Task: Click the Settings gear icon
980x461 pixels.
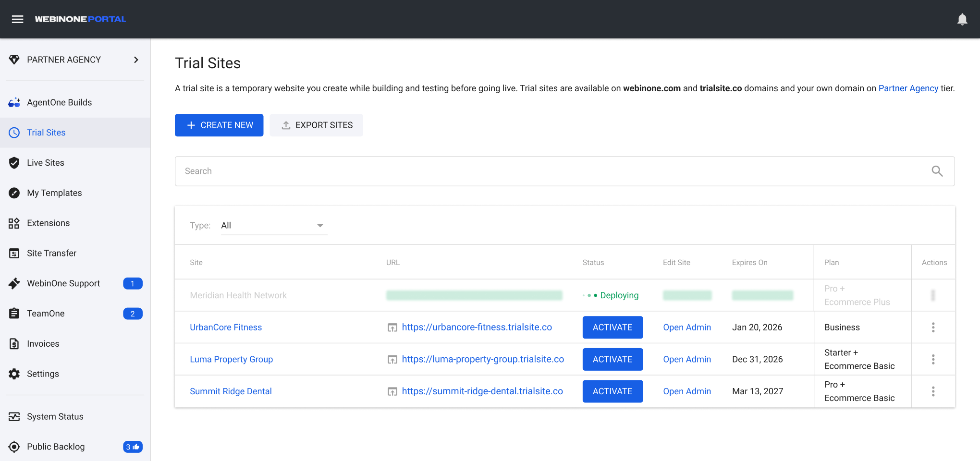Action: 14,374
